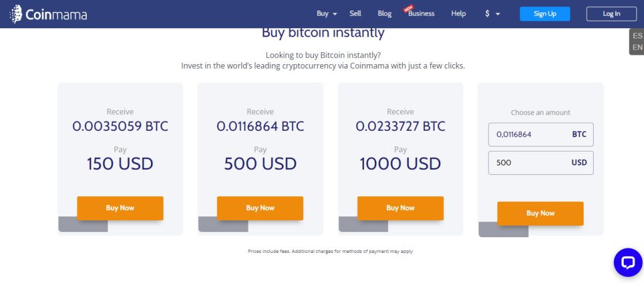
Task: Expand the Buy dropdown menu
Action: point(326,14)
